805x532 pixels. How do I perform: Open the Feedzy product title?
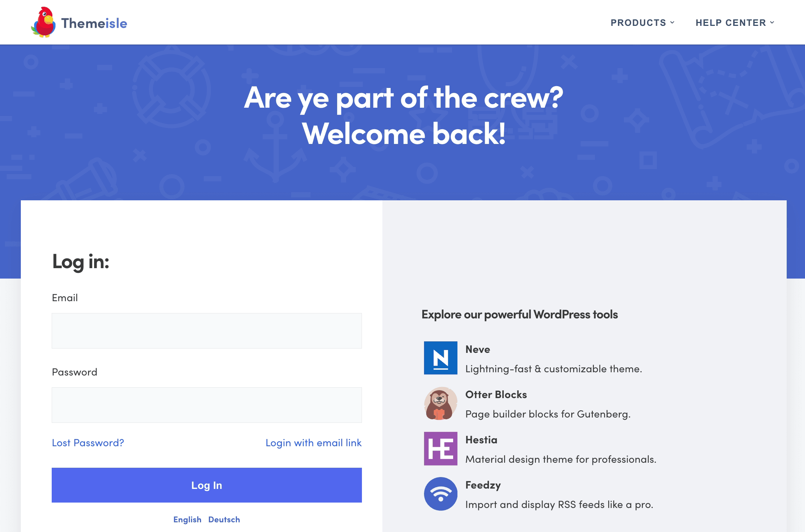pyautogui.click(x=483, y=485)
